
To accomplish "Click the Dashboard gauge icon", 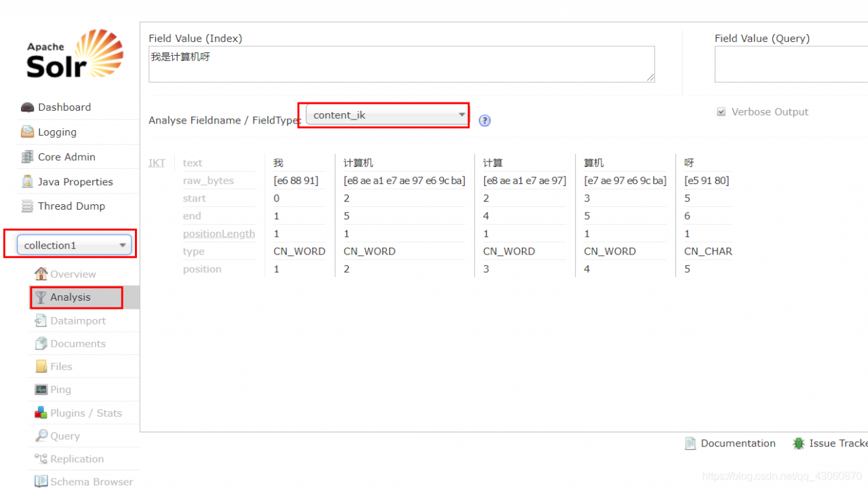I will (27, 107).
